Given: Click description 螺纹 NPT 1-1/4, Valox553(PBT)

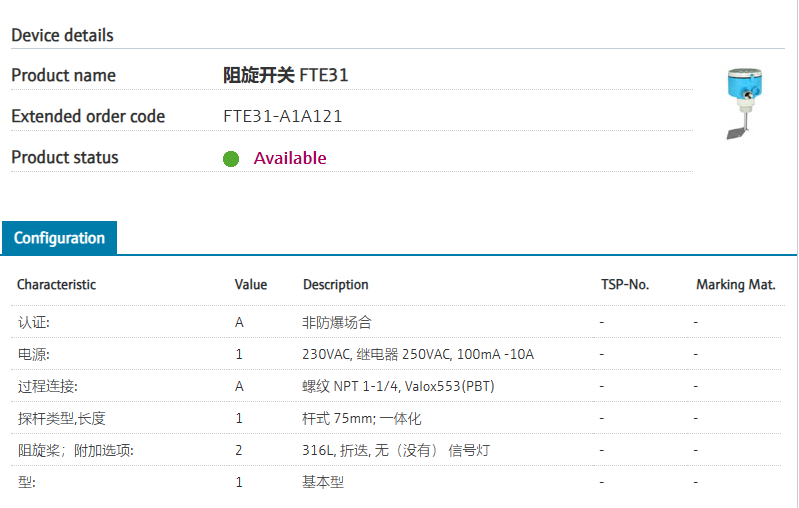Looking at the screenshot, I should pyautogui.click(x=398, y=387).
